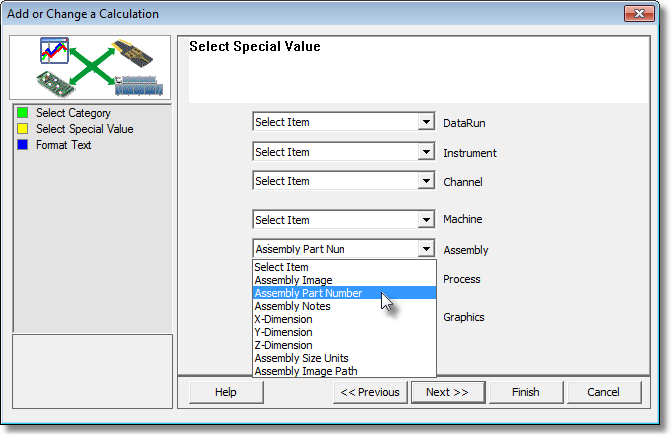The height and width of the screenshot is (437, 672).
Task: Click the green crossing arrows graphic
Action: pyautogui.click(x=92, y=66)
